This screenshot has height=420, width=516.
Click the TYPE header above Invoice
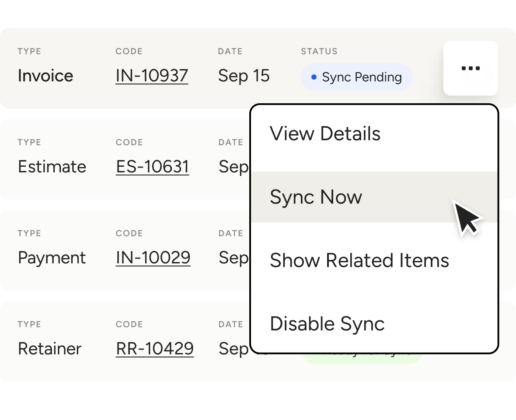[x=29, y=51]
